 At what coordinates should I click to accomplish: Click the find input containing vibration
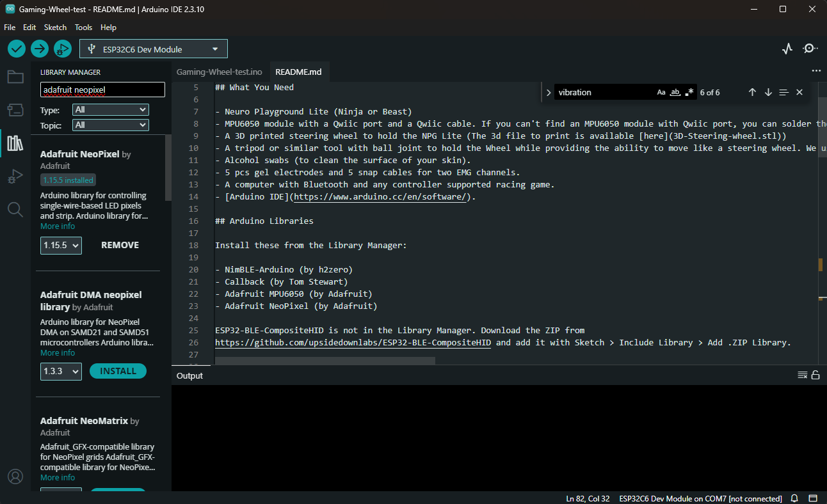(x=604, y=92)
